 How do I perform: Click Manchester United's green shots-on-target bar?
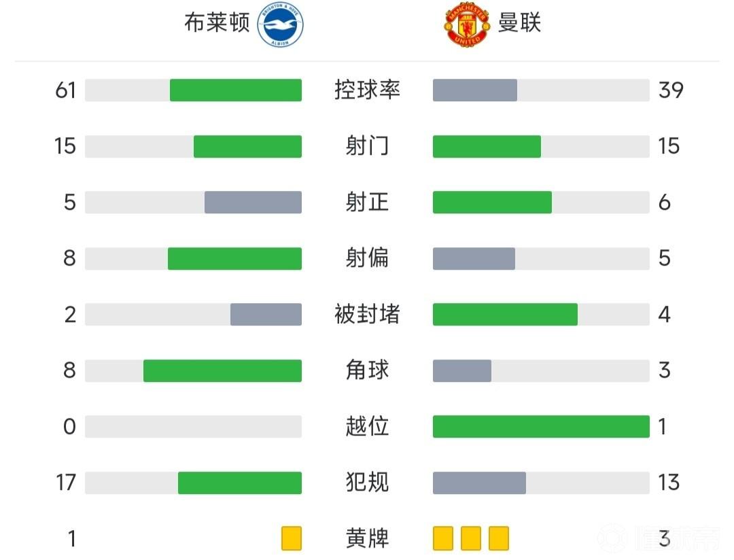point(492,203)
